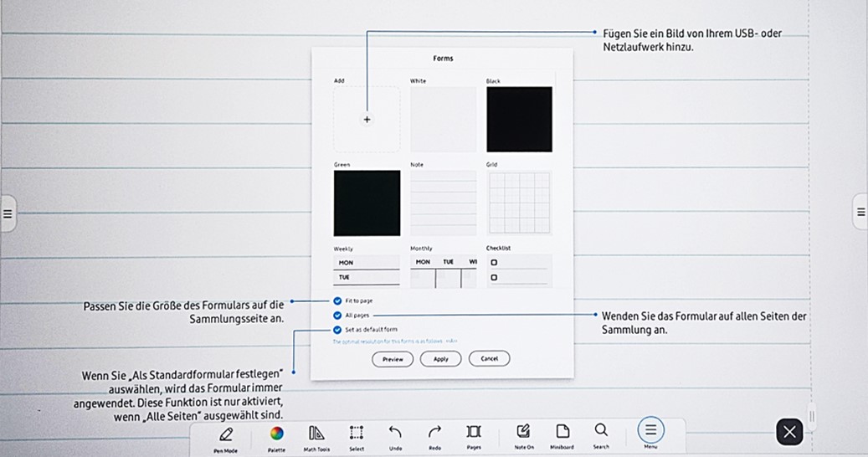
Task: Turn on Note On icon
Action: (524, 432)
